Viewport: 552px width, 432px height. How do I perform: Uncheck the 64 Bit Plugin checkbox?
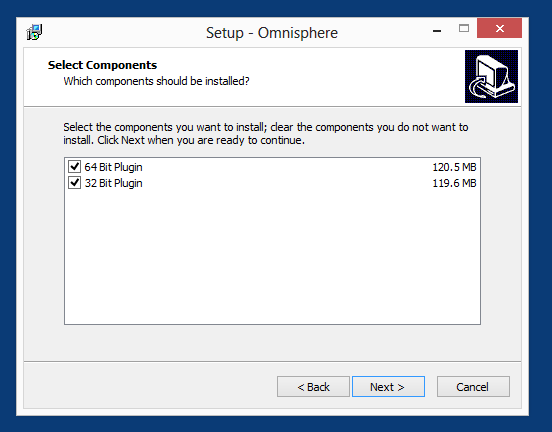(74, 167)
